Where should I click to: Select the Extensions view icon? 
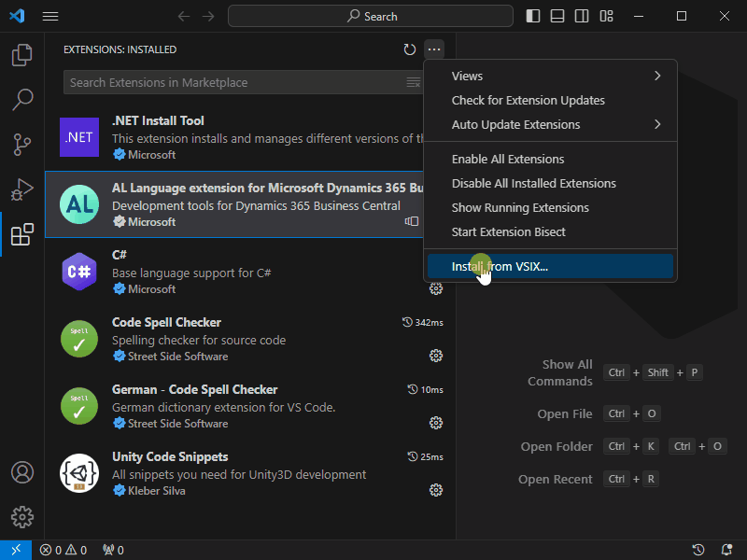point(21,234)
